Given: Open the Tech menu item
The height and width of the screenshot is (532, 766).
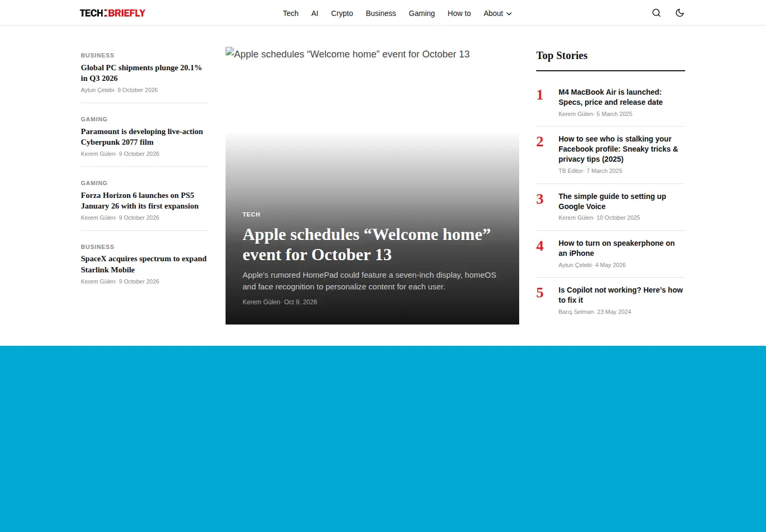Looking at the screenshot, I should pyautogui.click(x=290, y=13).
